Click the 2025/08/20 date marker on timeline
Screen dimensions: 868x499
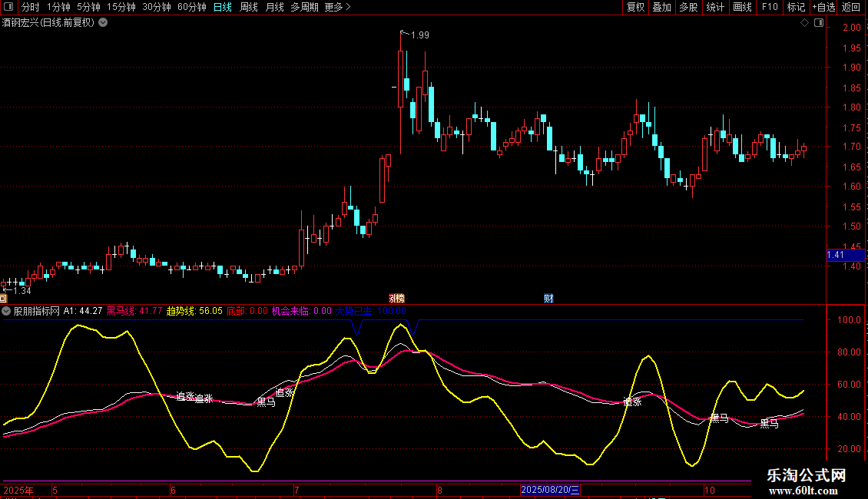[551, 490]
